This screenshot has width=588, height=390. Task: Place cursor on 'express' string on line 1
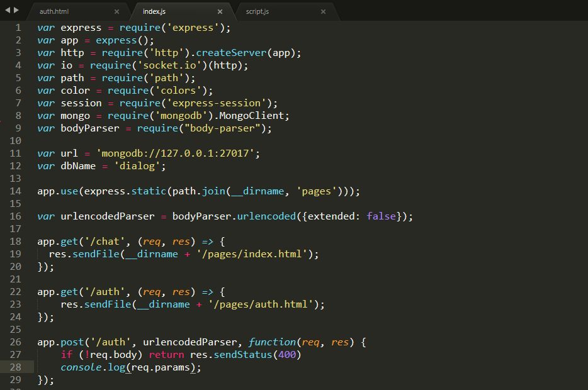tap(193, 28)
